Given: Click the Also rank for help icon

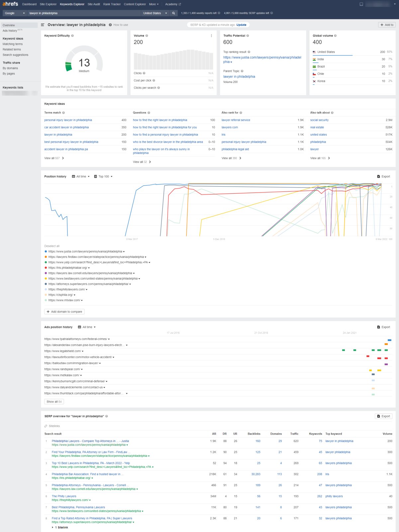Looking at the screenshot, I should 241,113.
